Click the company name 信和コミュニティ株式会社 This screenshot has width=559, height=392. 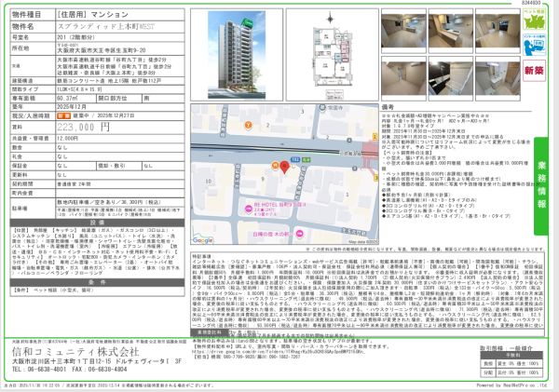[75, 352]
